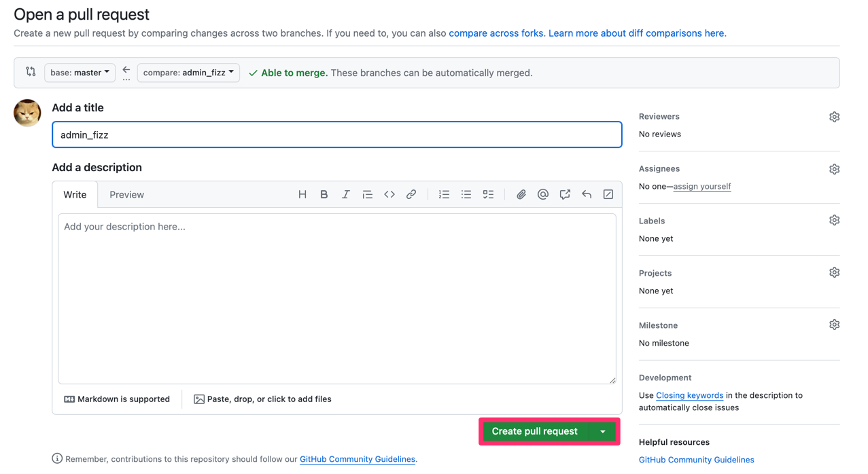
Task: Open compare across forks link
Action: (x=496, y=33)
